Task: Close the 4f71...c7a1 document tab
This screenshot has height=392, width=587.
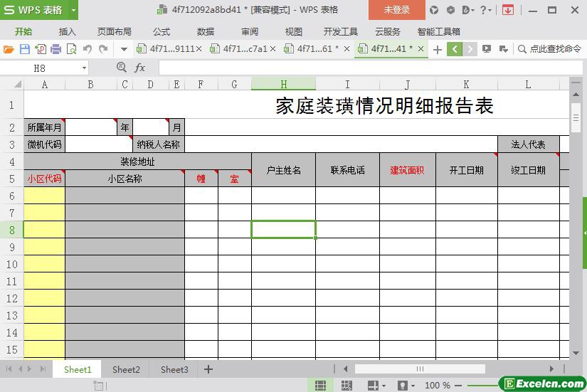Action: (x=273, y=49)
